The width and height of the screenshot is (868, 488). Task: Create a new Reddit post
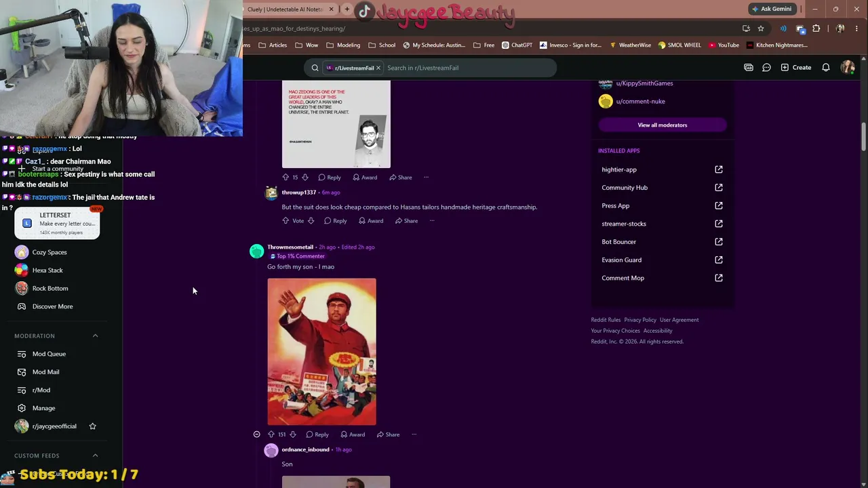796,68
